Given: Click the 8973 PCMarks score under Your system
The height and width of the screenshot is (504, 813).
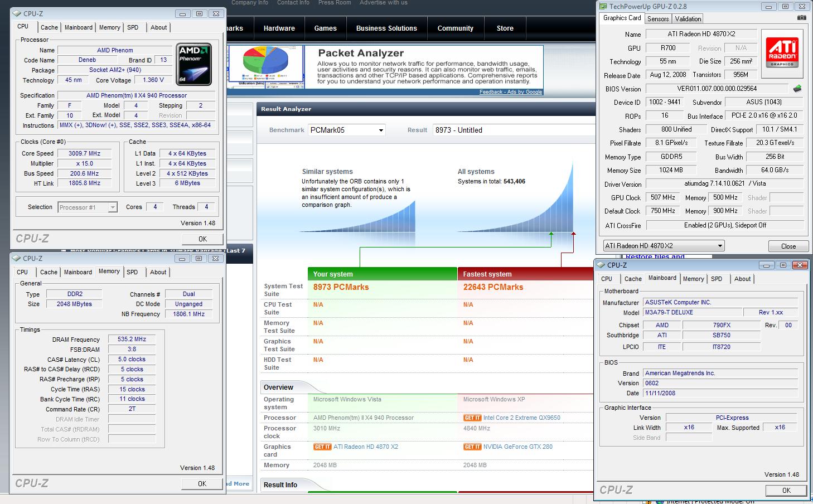Looking at the screenshot, I should 341,287.
